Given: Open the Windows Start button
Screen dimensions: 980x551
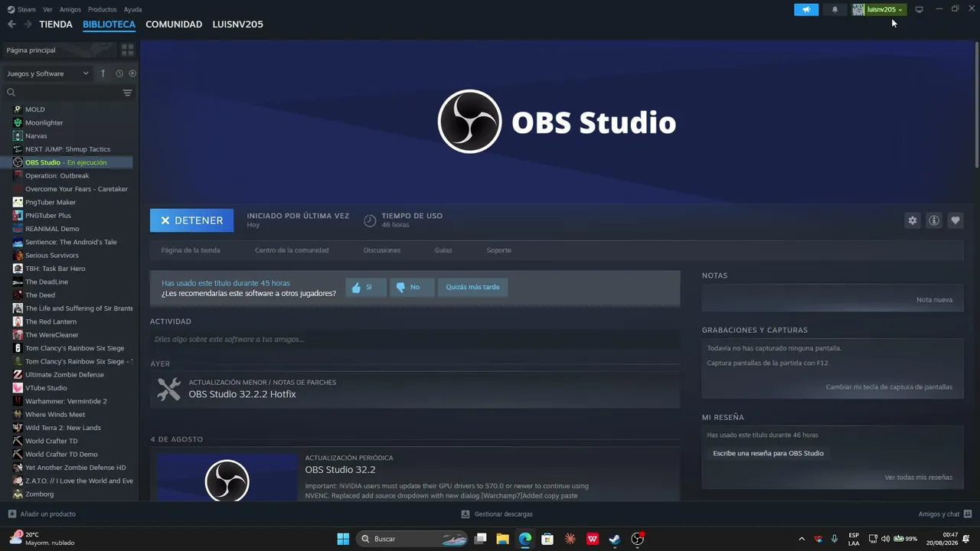Looking at the screenshot, I should 343,539.
